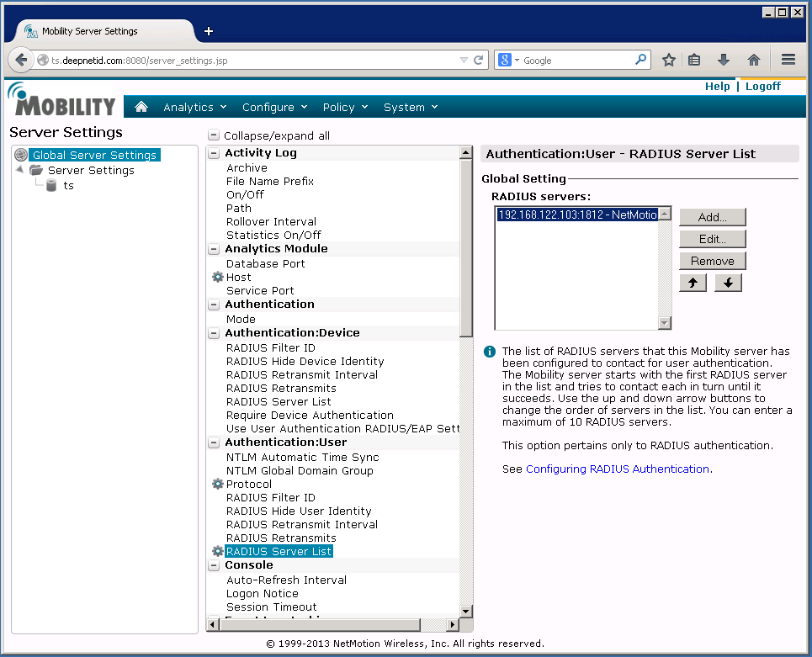Collapse the Activity Log section
Viewport: 812px width, 657px height.
tap(214, 153)
